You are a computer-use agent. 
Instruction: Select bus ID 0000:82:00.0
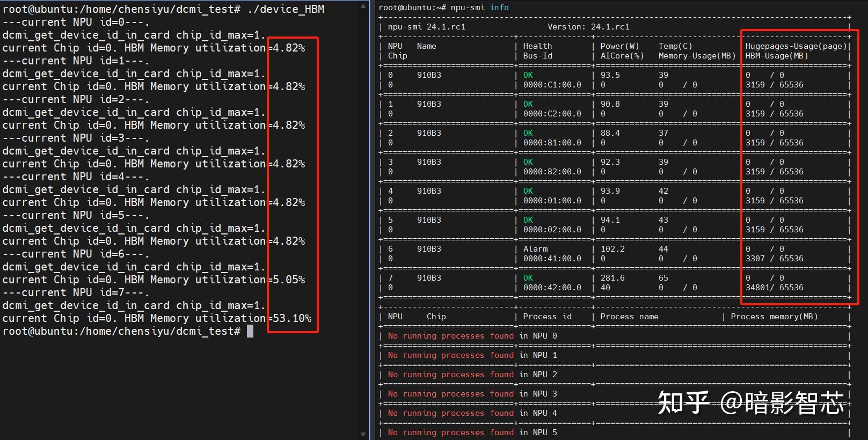tap(552, 172)
